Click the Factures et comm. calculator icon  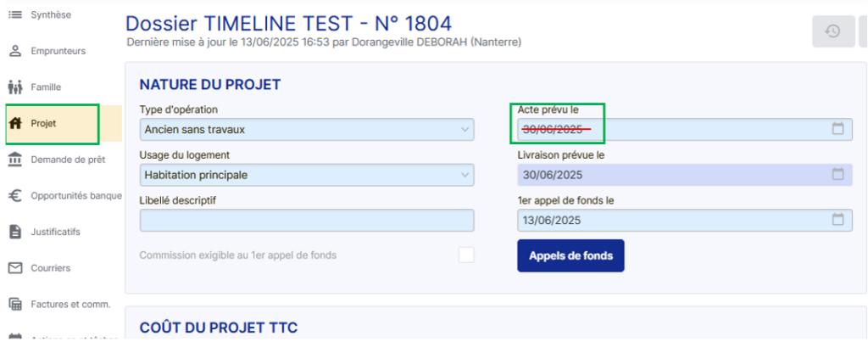[14, 304]
